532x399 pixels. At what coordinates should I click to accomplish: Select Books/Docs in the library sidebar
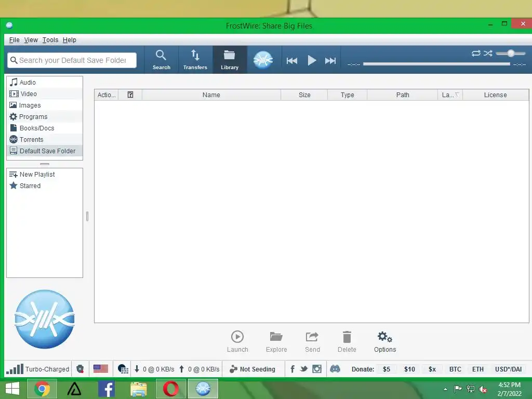coord(45,128)
